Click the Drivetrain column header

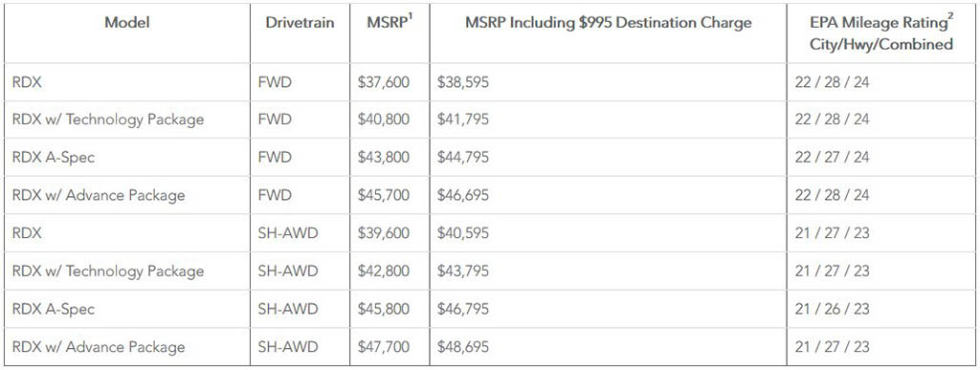300,23
